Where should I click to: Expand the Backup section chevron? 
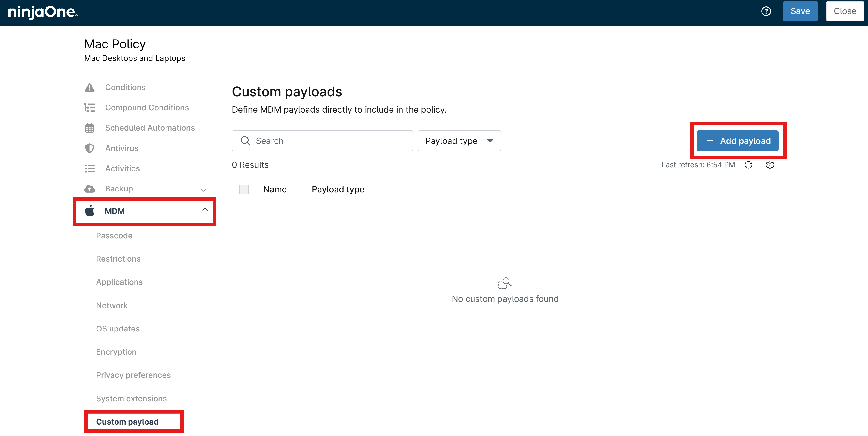pyautogui.click(x=203, y=190)
